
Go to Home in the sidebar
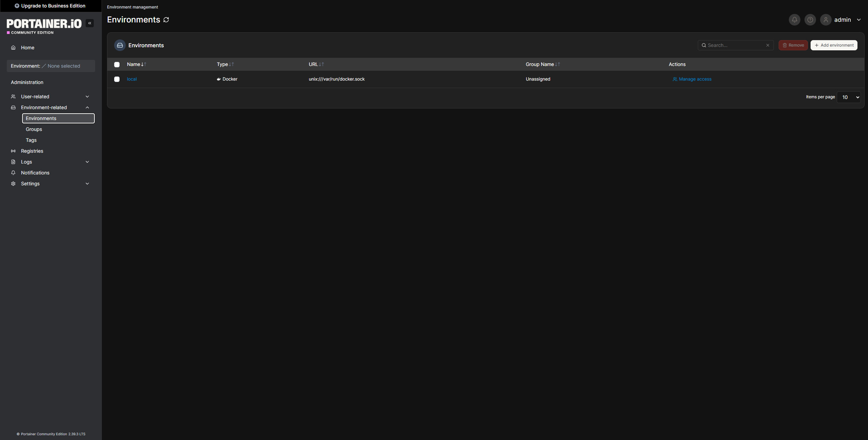point(51,48)
